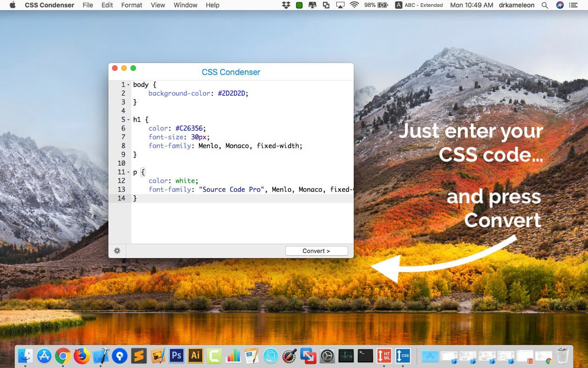The width and height of the screenshot is (588, 368).
Task: Click the Convert > button
Action: (317, 251)
